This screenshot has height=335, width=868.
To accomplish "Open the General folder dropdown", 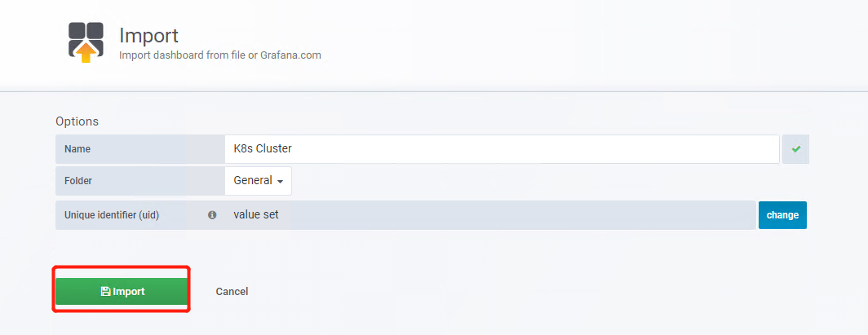I will pyautogui.click(x=258, y=181).
